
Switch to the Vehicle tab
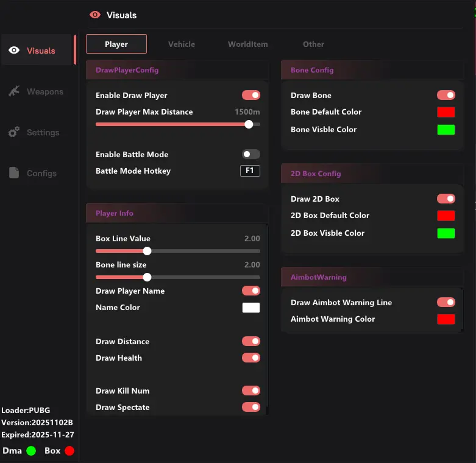pos(182,44)
